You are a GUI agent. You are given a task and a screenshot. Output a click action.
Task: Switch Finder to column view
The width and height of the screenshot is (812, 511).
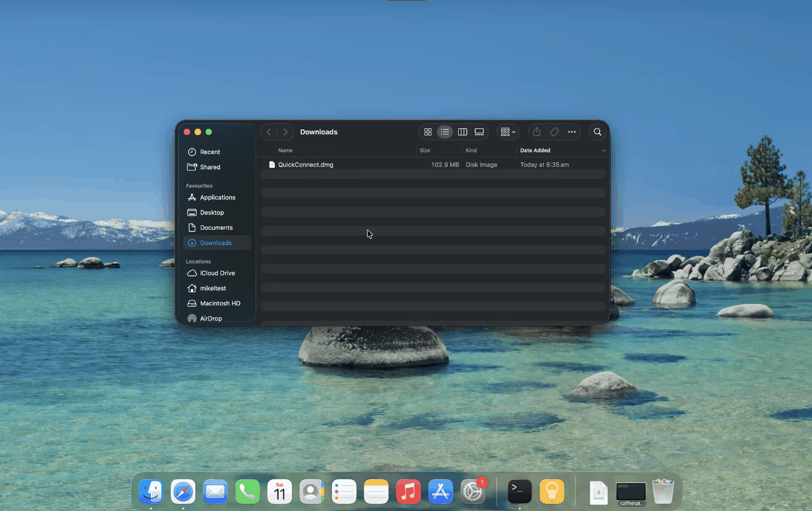tap(463, 132)
